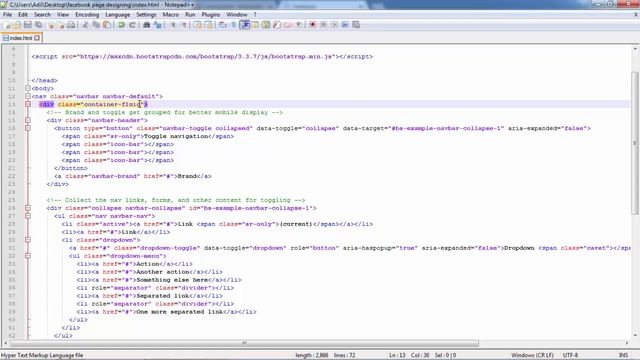The height and width of the screenshot is (360, 640).
Task: Click the Open file toolbar icon
Action: [17, 25]
